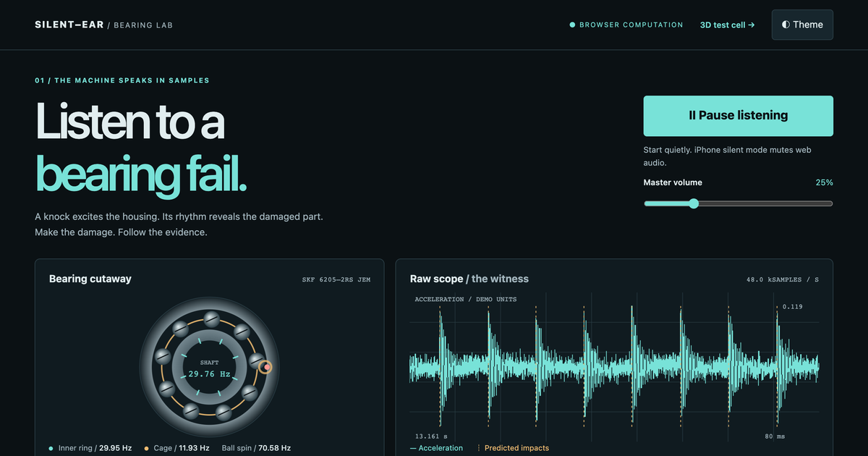The width and height of the screenshot is (868, 456).
Task: Click the SKF 6205-2RS JEM model label
Action: [336, 279]
